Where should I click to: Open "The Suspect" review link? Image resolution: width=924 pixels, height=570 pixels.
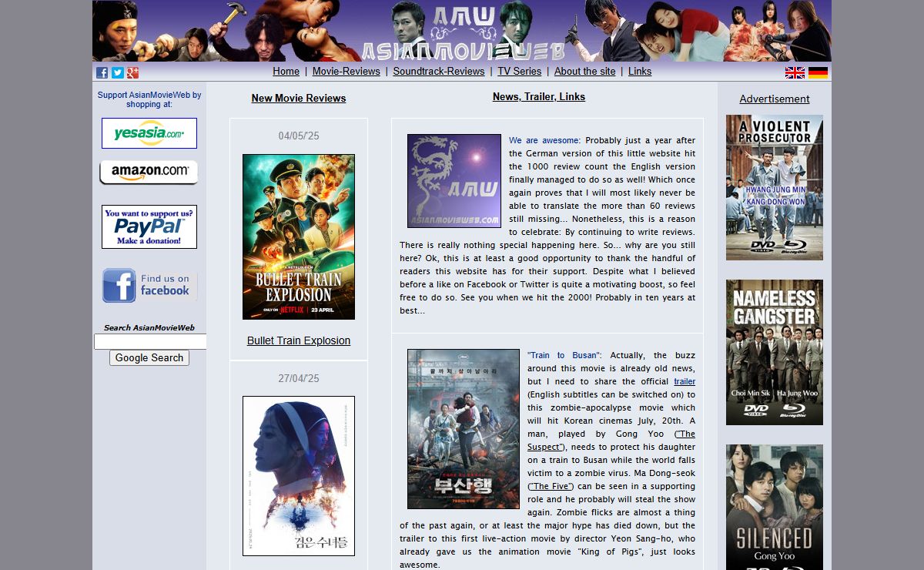click(x=611, y=440)
